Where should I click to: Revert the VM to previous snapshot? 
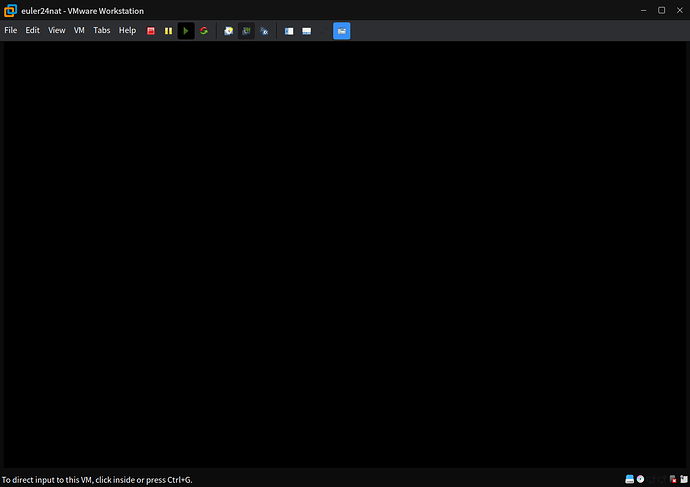pyautogui.click(x=246, y=31)
